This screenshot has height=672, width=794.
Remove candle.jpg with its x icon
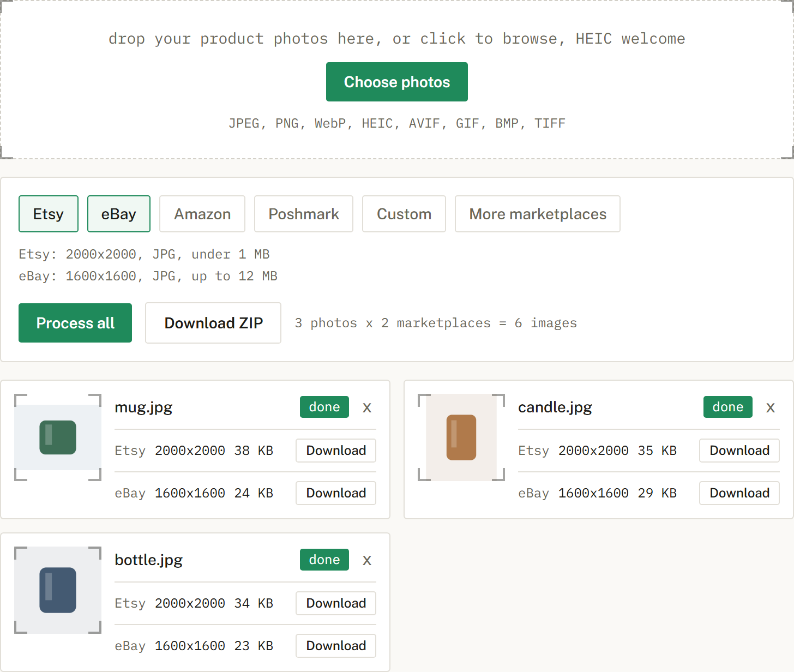click(771, 407)
